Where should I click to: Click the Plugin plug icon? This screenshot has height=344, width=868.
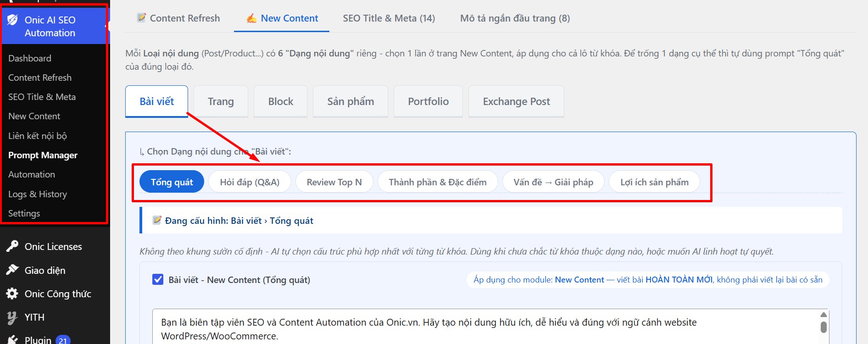click(12, 340)
